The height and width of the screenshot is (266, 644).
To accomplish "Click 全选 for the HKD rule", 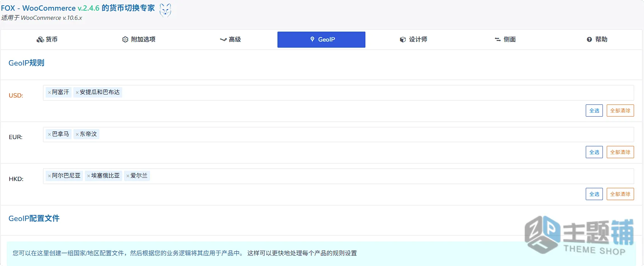I will coord(594,194).
